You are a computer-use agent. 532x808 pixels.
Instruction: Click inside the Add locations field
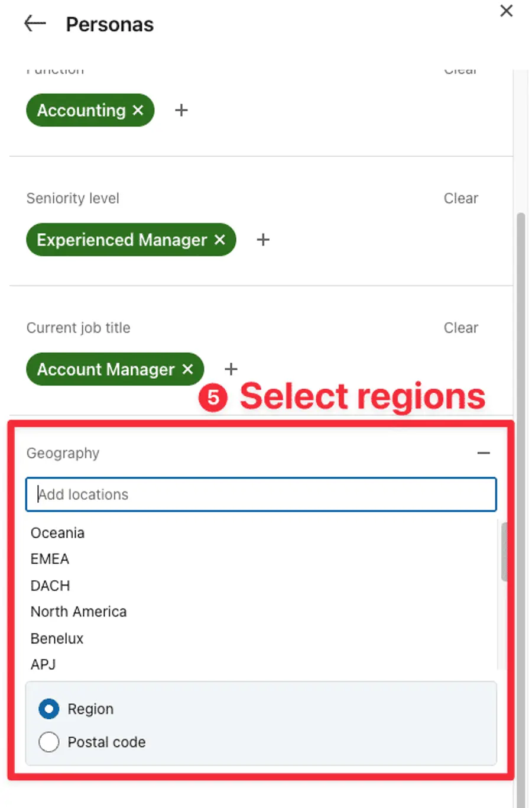pyautogui.click(x=260, y=495)
